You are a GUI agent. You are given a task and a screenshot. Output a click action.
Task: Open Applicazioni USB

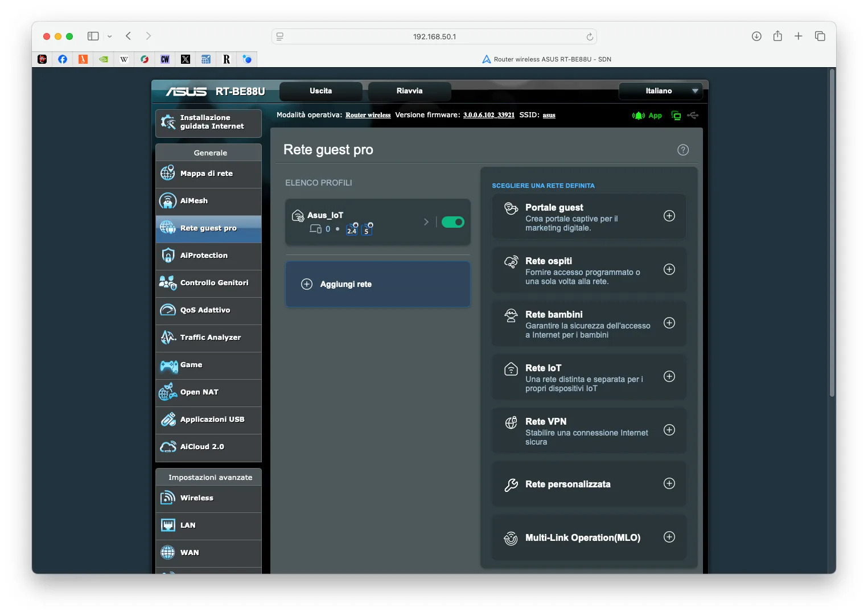coord(208,420)
